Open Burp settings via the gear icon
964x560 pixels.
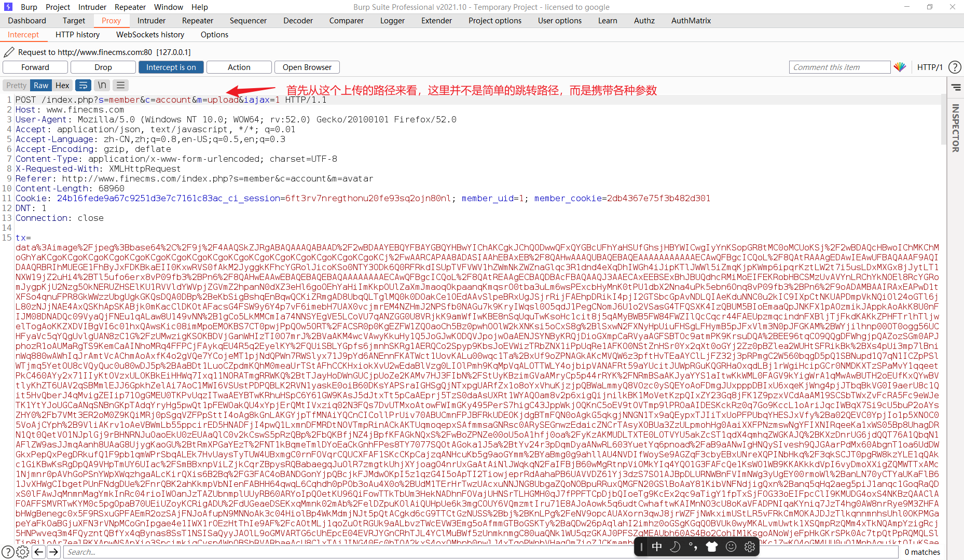click(x=22, y=552)
